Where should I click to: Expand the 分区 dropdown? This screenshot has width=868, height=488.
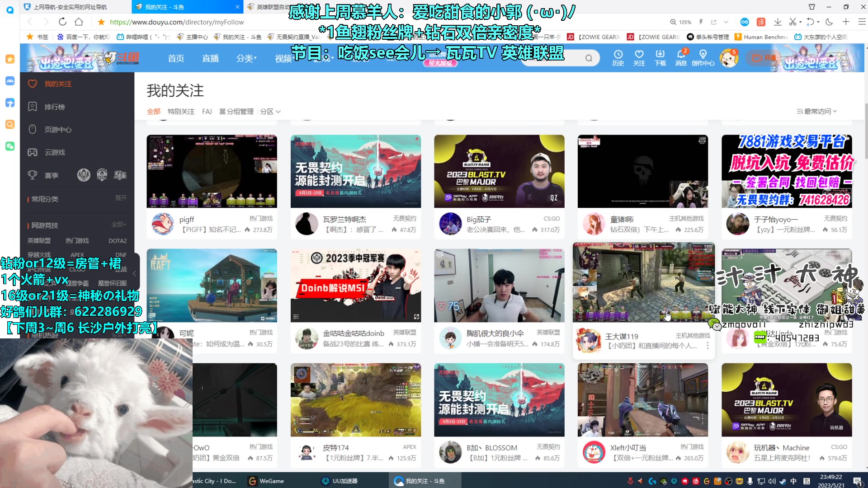[270, 111]
